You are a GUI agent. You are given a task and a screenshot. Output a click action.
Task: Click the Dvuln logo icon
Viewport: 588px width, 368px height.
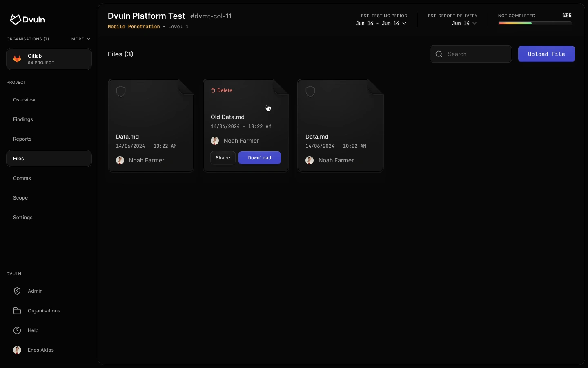pos(15,20)
